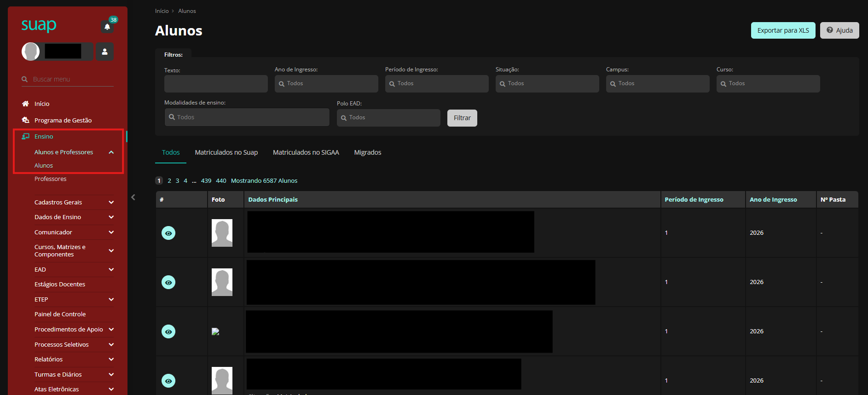
Task: View second student using eye icon
Action: pos(168,282)
